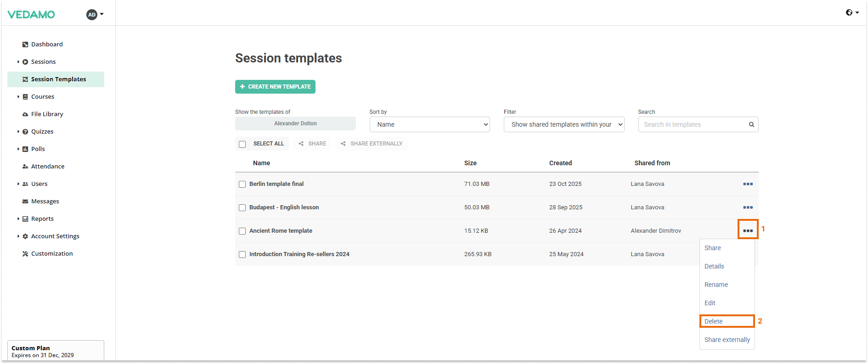Open the globe language menu
The image size is (868, 364).
[852, 12]
